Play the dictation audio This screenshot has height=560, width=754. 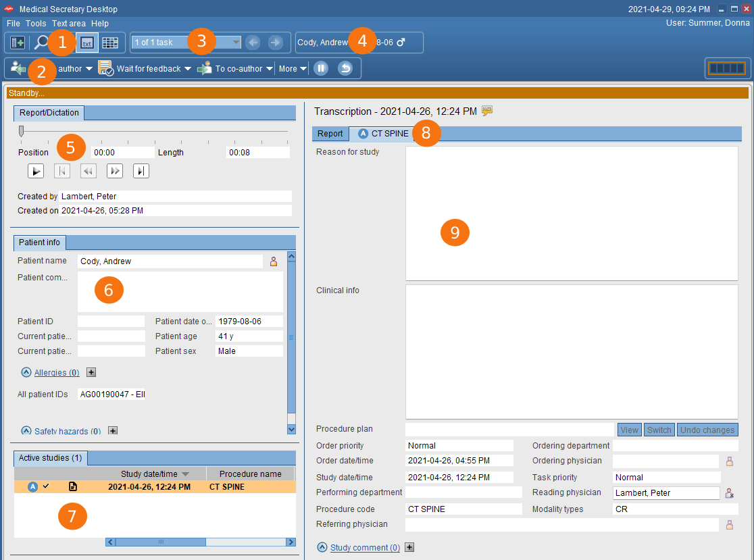(36, 171)
